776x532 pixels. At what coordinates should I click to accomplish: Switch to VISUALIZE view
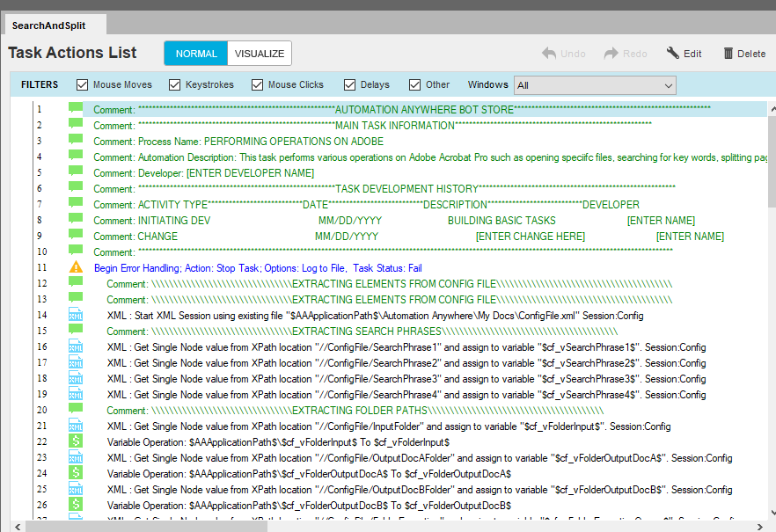pos(260,54)
